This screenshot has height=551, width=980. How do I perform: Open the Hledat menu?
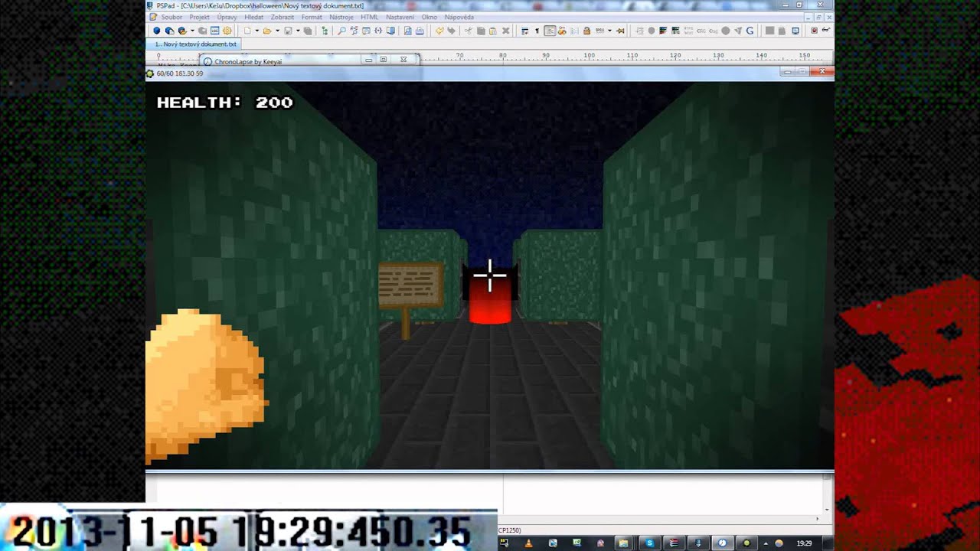[x=253, y=17]
